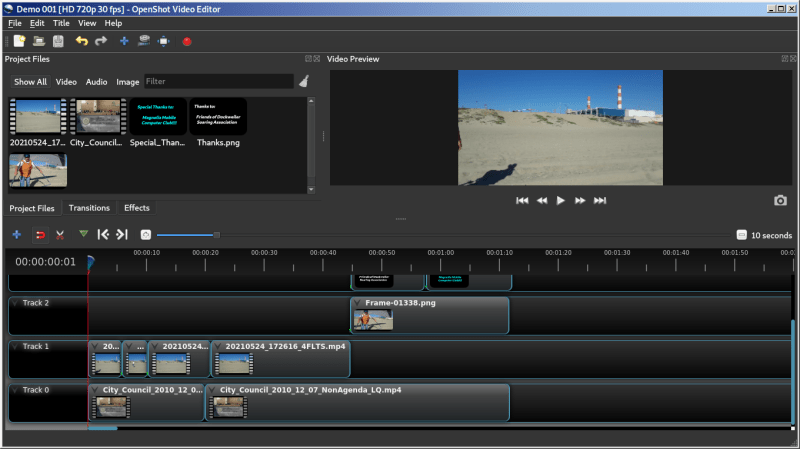This screenshot has height=449, width=800.
Task: Enable the Video filter in Project Files
Action: pos(66,82)
